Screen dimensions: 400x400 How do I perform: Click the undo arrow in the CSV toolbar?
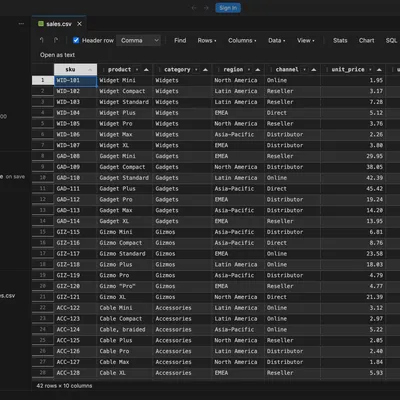42,40
